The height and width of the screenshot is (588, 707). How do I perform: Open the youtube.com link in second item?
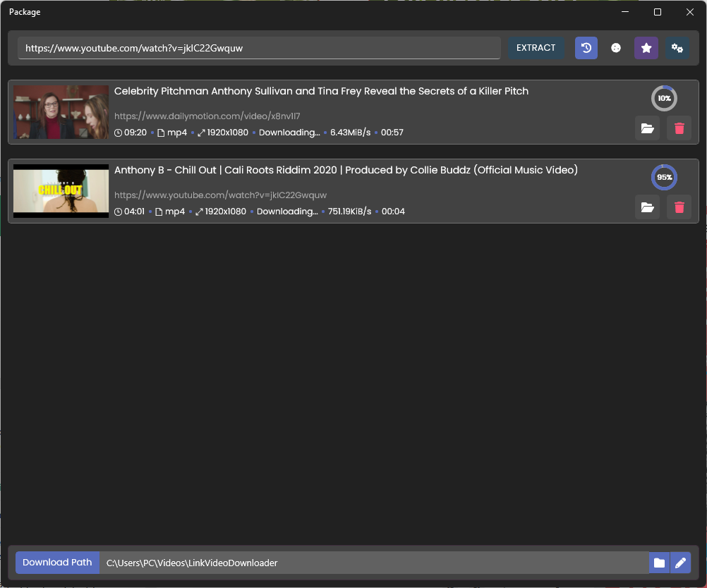220,195
